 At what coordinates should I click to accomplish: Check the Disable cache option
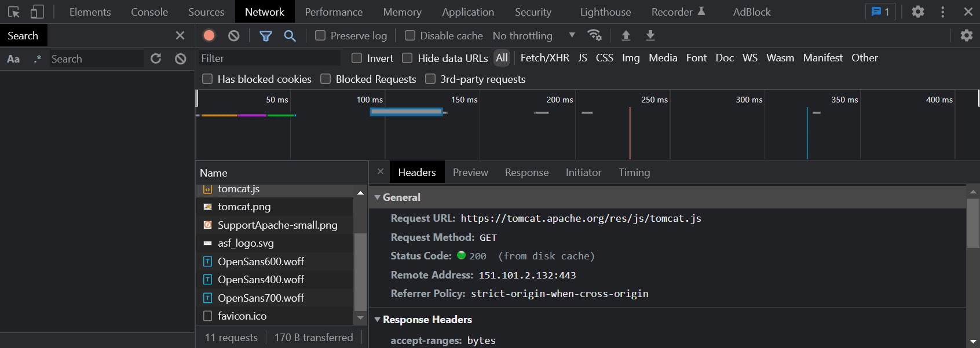[410, 36]
